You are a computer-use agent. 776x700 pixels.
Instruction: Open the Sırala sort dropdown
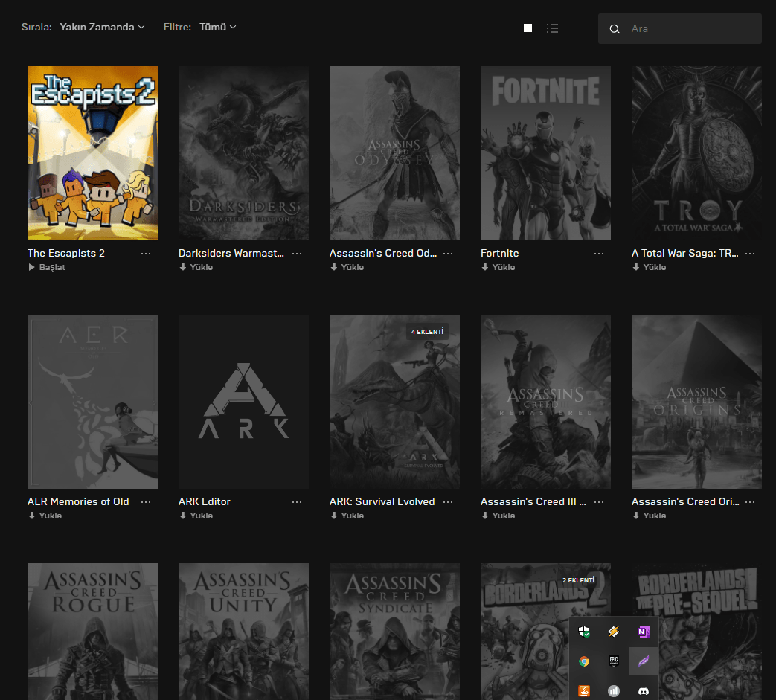pyautogui.click(x=102, y=28)
